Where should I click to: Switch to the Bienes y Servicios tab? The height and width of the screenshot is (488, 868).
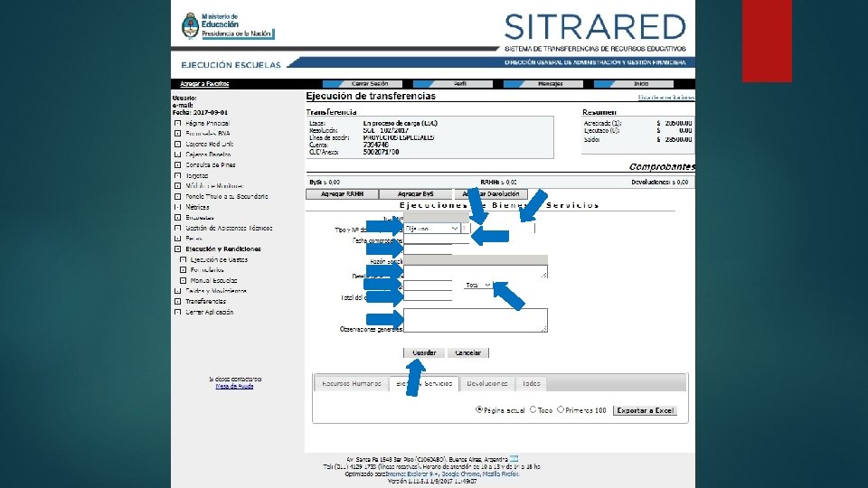coord(424,383)
